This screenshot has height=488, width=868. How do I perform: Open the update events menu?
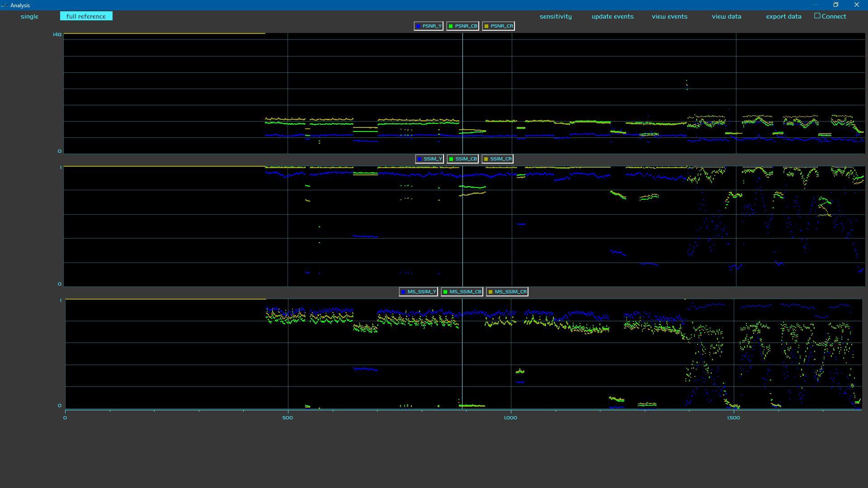pos(612,16)
